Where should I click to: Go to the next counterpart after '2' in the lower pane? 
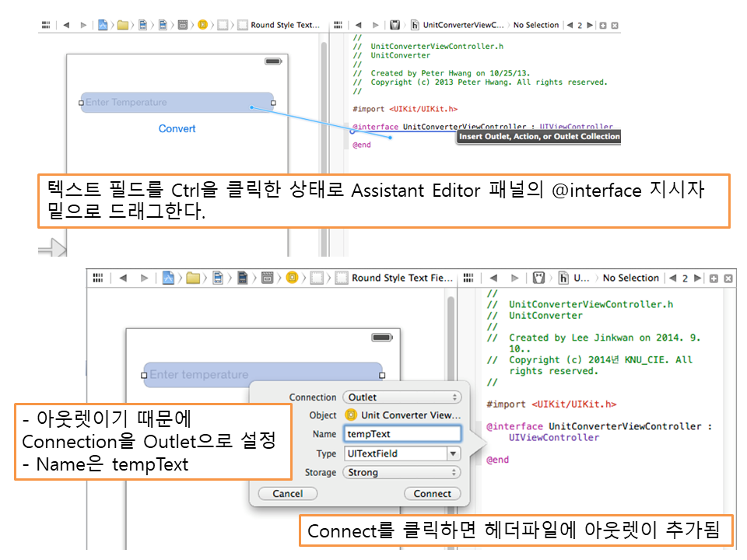pos(696,278)
